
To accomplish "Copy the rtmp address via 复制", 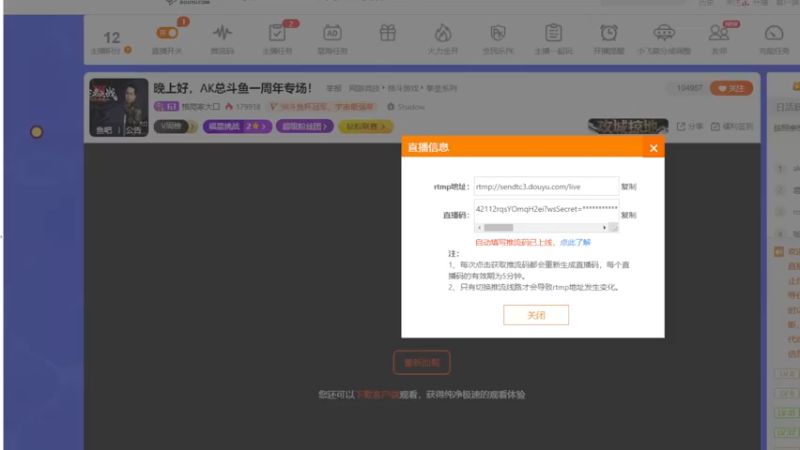I will point(629,187).
